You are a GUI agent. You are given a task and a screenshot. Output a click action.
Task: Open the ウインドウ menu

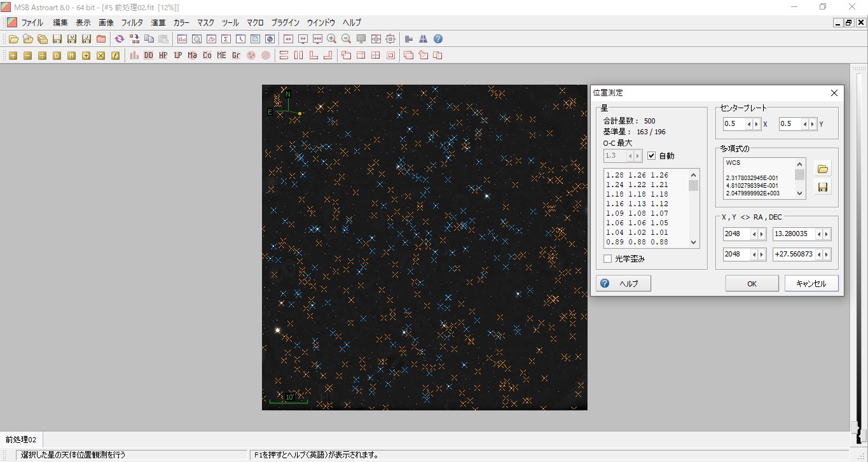point(320,22)
